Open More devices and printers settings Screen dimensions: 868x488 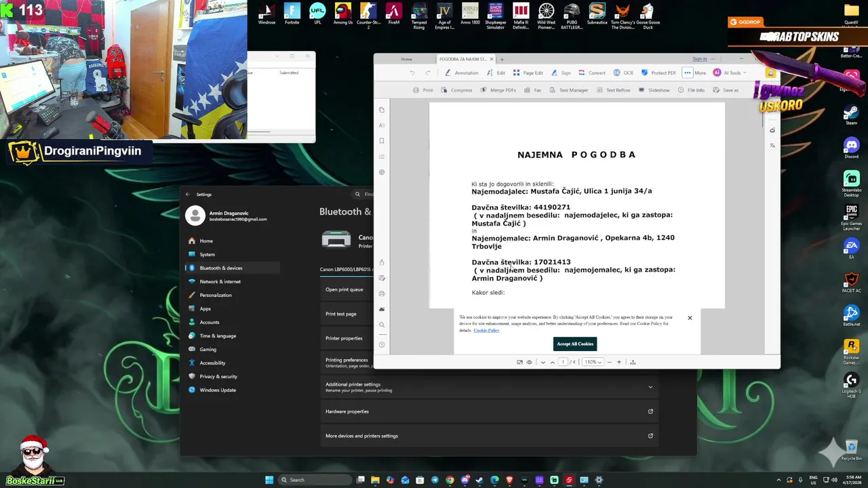pos(489,436)
